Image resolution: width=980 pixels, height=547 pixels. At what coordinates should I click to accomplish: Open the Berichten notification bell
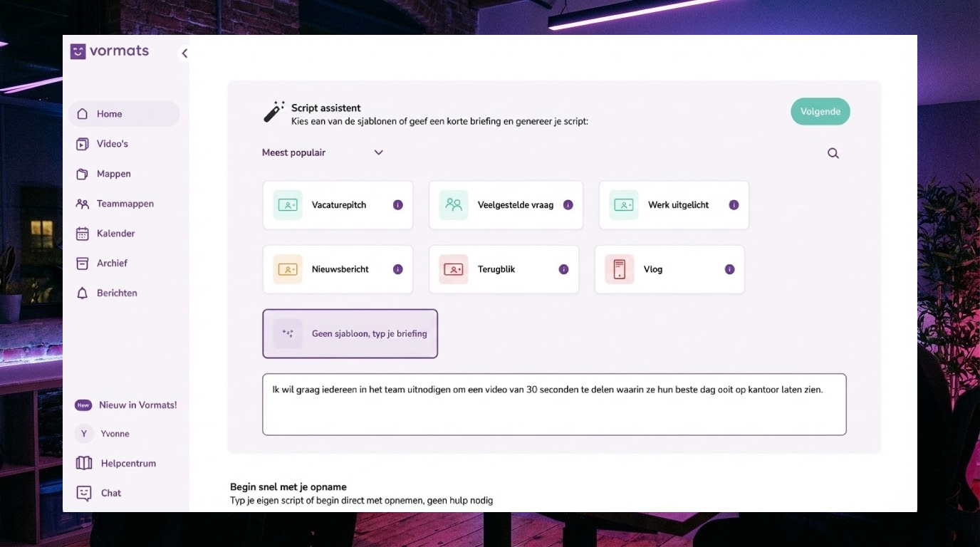(82, 293)
